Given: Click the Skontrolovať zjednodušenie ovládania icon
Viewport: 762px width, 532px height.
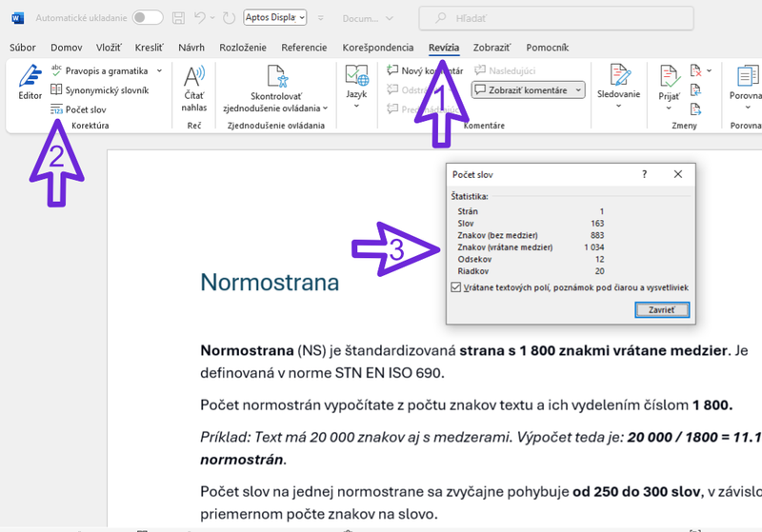Looking at the screenshot, I should click(x=277, y=77).
